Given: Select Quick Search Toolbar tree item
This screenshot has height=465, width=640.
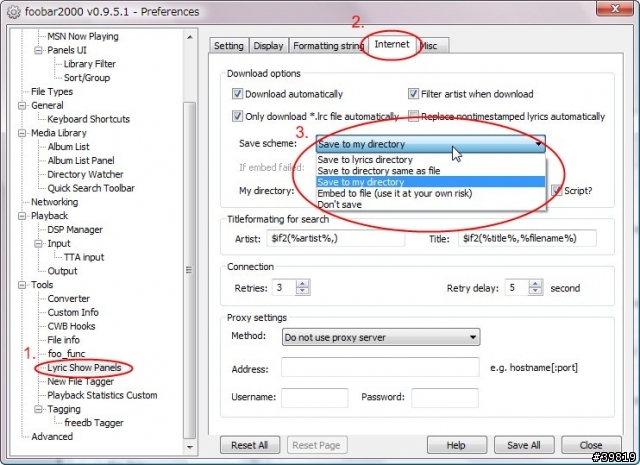Looking at the screenshot, I should click(91, 188).
